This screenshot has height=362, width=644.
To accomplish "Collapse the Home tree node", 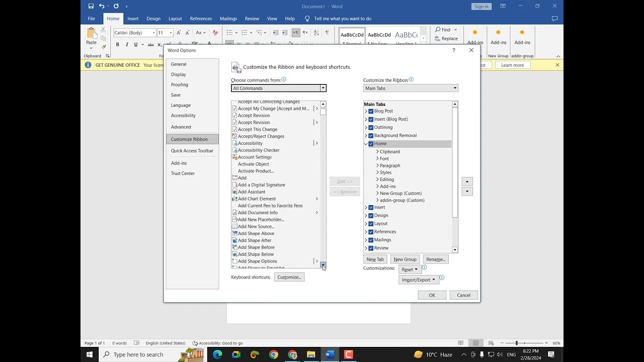I will (366, 144).
